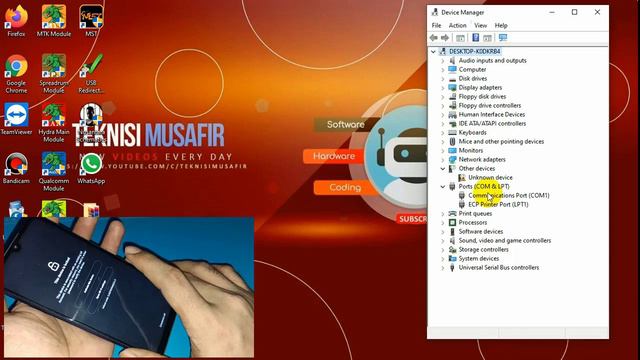The image size is (640, 360).
Task: Open the WhatsApp desktop shortcut
Action: pyautogui.click(x=91, y=168)
